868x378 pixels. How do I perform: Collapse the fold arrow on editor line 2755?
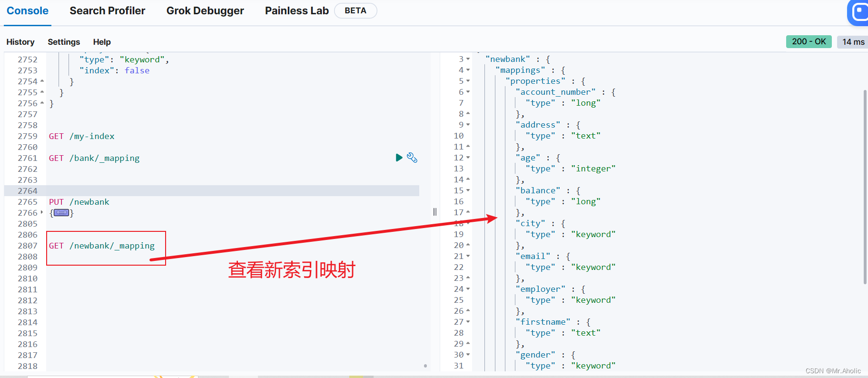tap(42, 92)
